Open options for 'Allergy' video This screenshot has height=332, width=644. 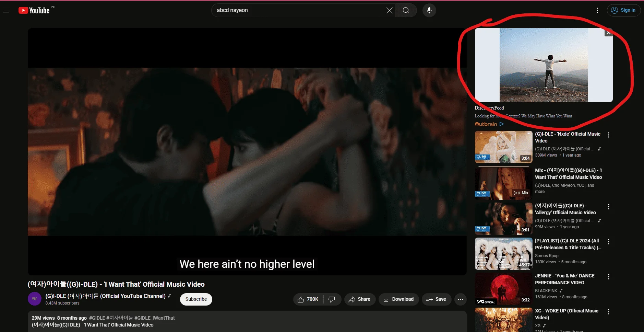click(x=609, y=207)
